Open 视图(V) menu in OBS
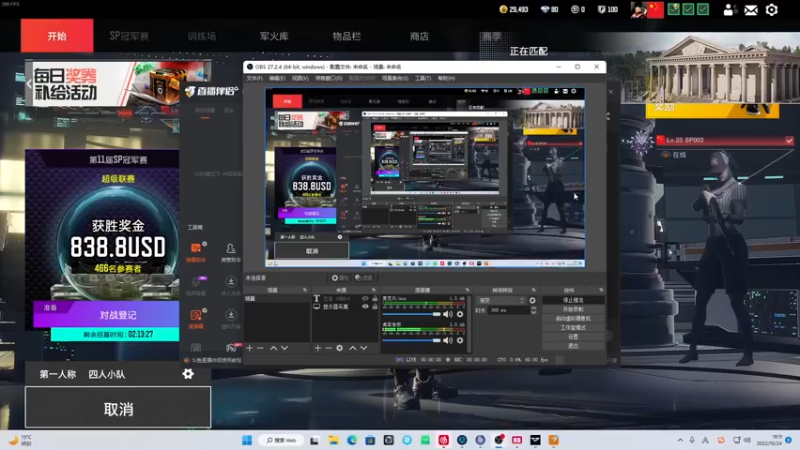 300,78
